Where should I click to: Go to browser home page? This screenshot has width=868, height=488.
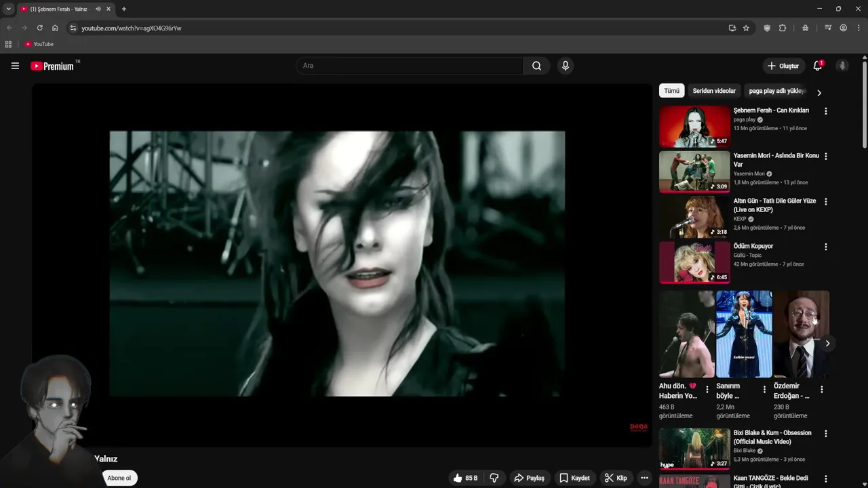click(55, 28)
